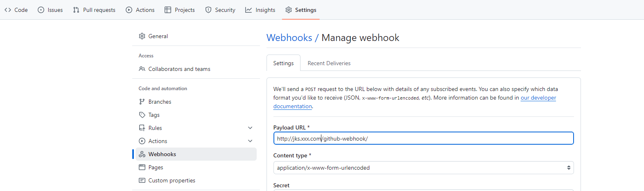644x191 pixels.
Task: Click the Insights graph icon
Action: click(x=249, y=10)
